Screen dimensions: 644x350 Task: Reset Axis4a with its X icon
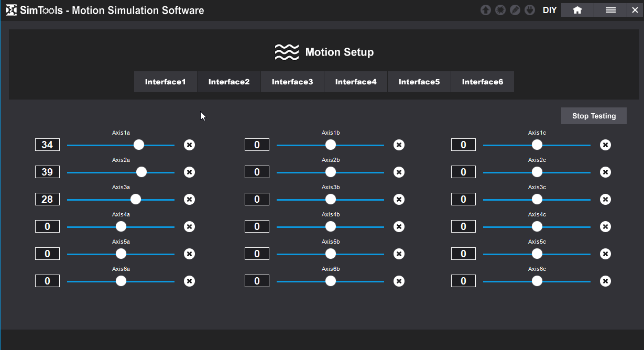point(190,226)
